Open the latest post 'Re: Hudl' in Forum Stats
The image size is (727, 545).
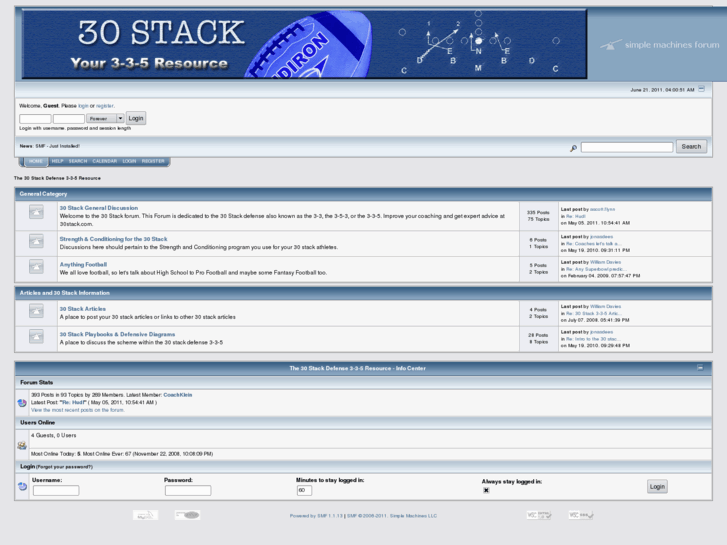click(x=73, y=402)
